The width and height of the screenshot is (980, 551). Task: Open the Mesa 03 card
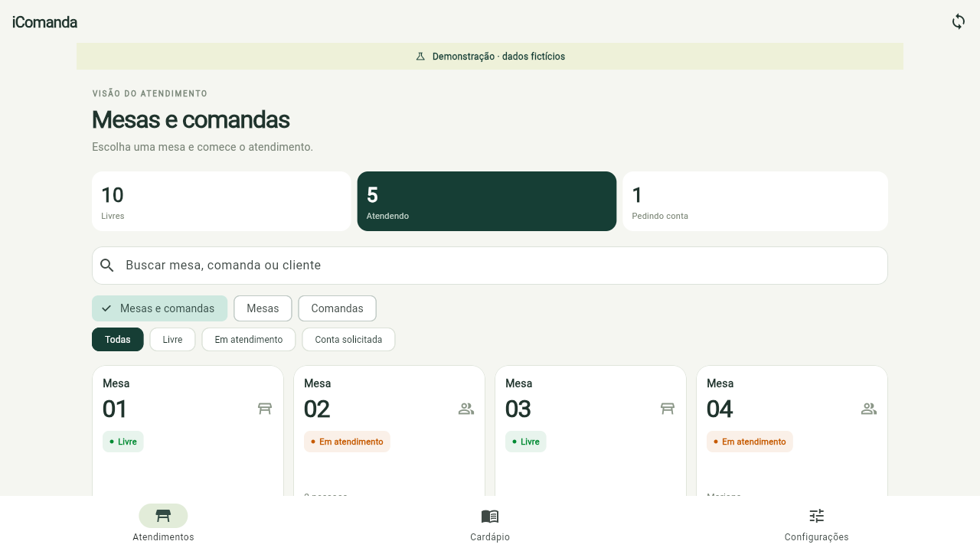pos(590,431)
